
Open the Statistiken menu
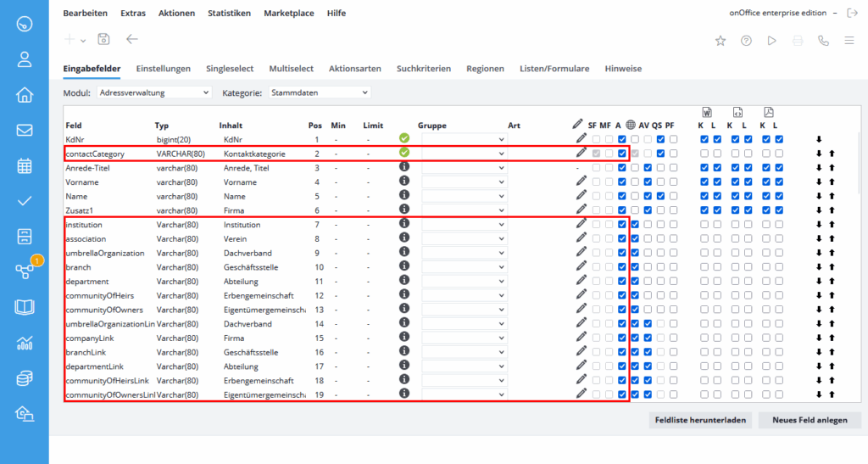pyautogui.click(x=229, y=14)
